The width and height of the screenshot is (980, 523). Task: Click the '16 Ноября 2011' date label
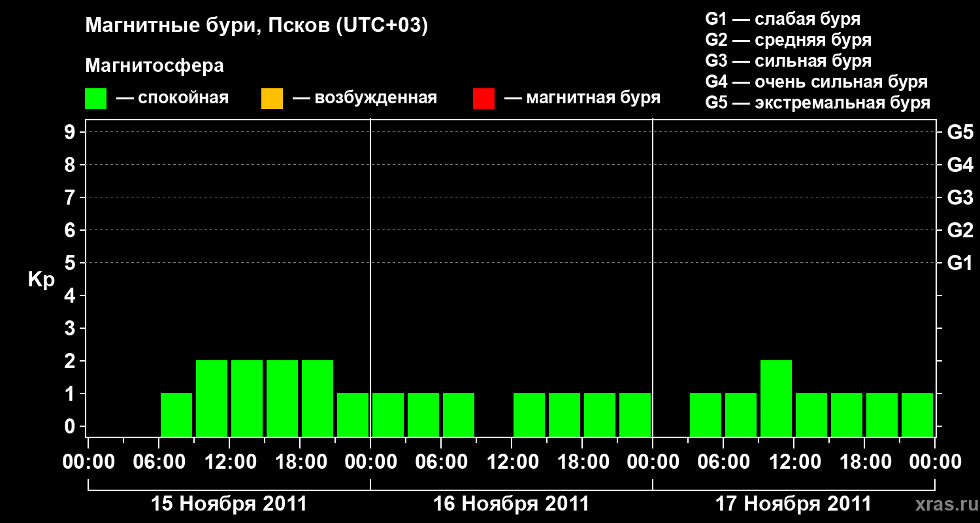tap(512, 504)
